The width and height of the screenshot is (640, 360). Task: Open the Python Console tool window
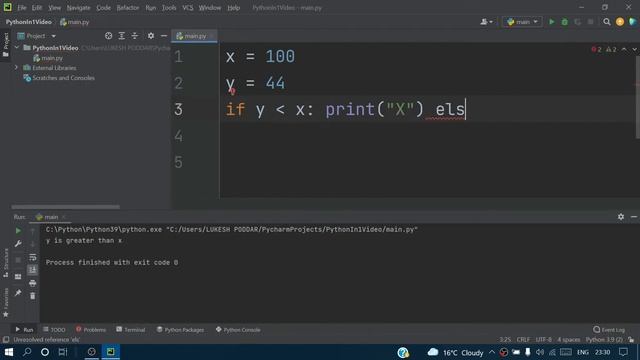click(x=238, y=329)
